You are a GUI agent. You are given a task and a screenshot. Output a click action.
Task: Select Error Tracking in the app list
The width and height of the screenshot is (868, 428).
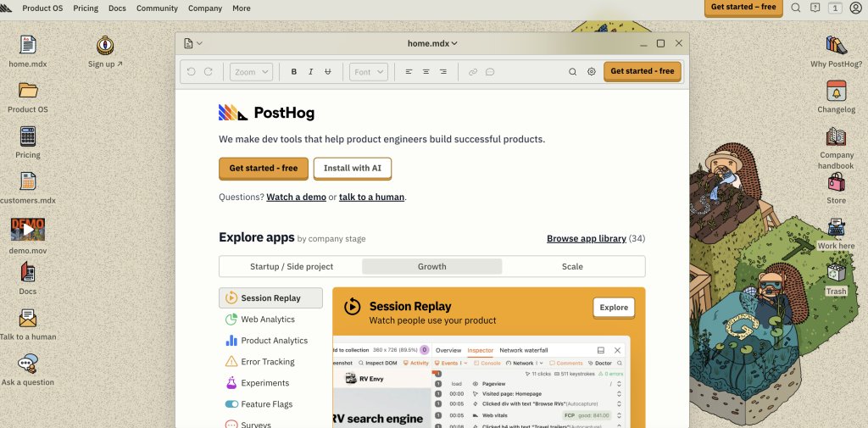coord(270,362)
